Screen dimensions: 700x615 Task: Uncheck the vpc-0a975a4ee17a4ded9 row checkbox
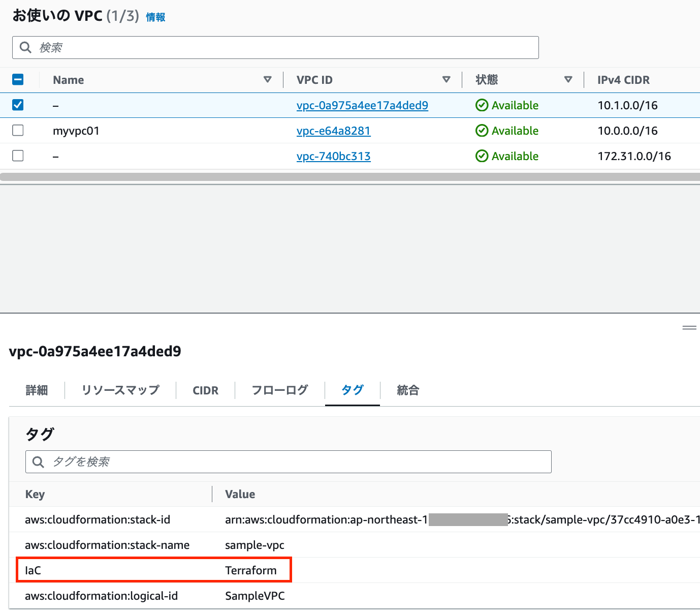pyautogui.click(x=18, y=105)
